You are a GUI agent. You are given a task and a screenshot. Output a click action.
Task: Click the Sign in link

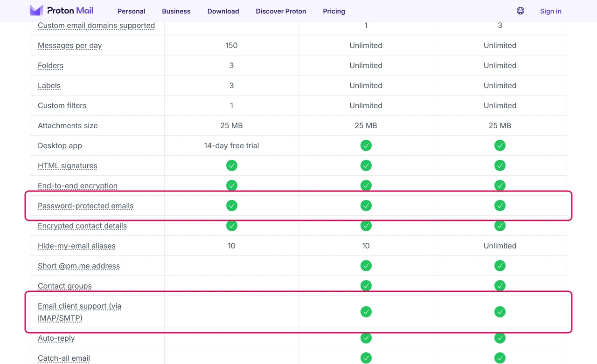coord(551,11)
